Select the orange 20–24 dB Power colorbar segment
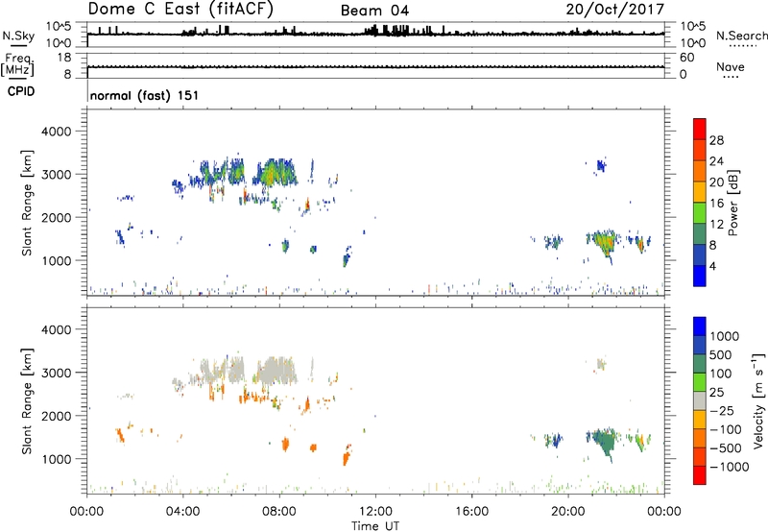Screen dimensions: 768x532 (x=700, y=171)
